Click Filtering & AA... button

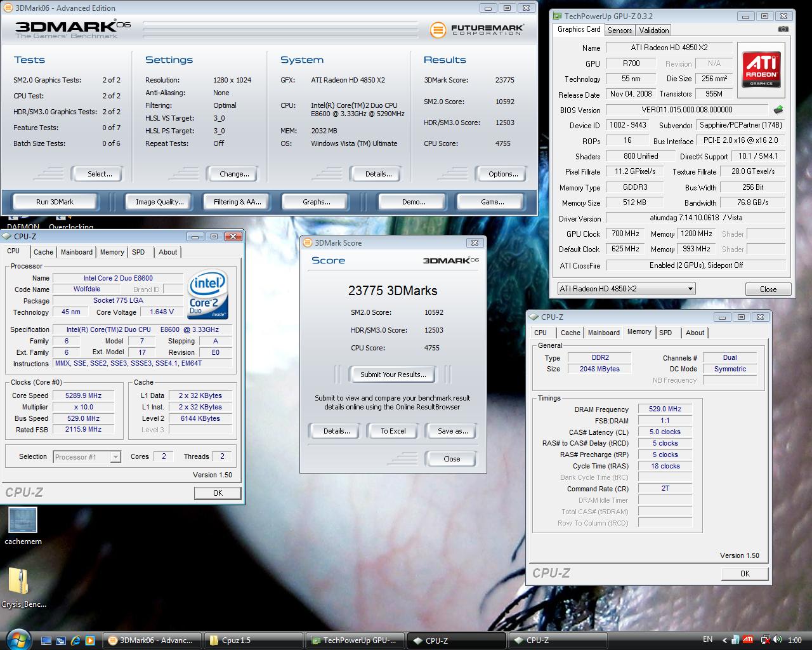[x=237, y=202]
